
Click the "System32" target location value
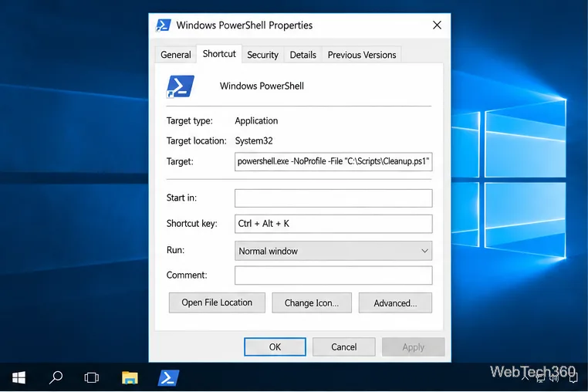(254, 141)
